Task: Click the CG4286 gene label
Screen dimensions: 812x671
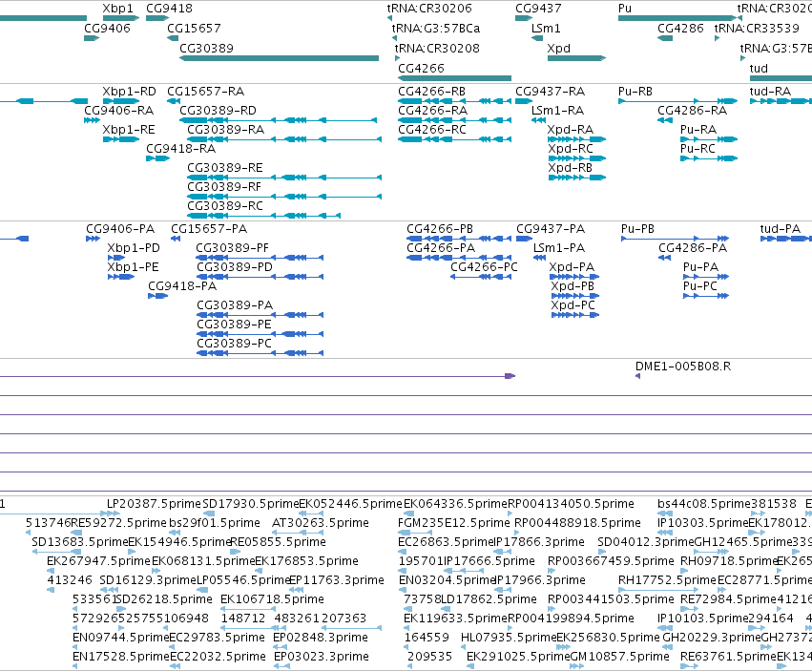Action: point(680,28)
